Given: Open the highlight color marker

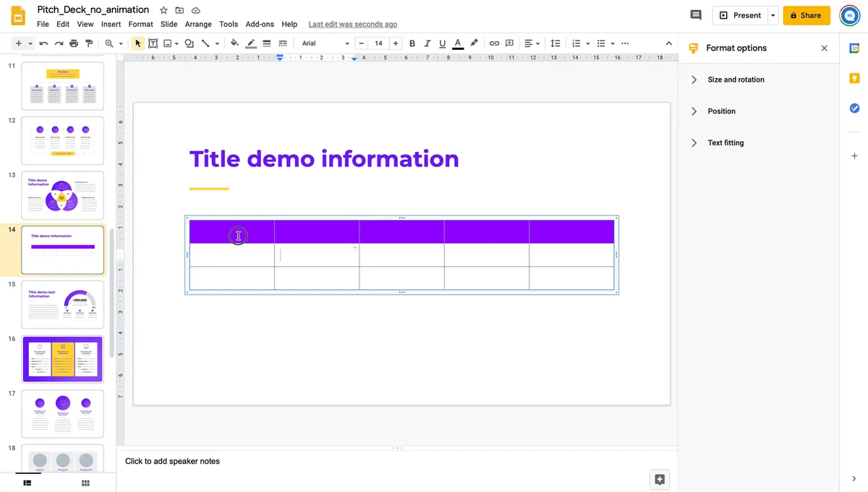Looking at the screenshot, I should click(474, 43).
